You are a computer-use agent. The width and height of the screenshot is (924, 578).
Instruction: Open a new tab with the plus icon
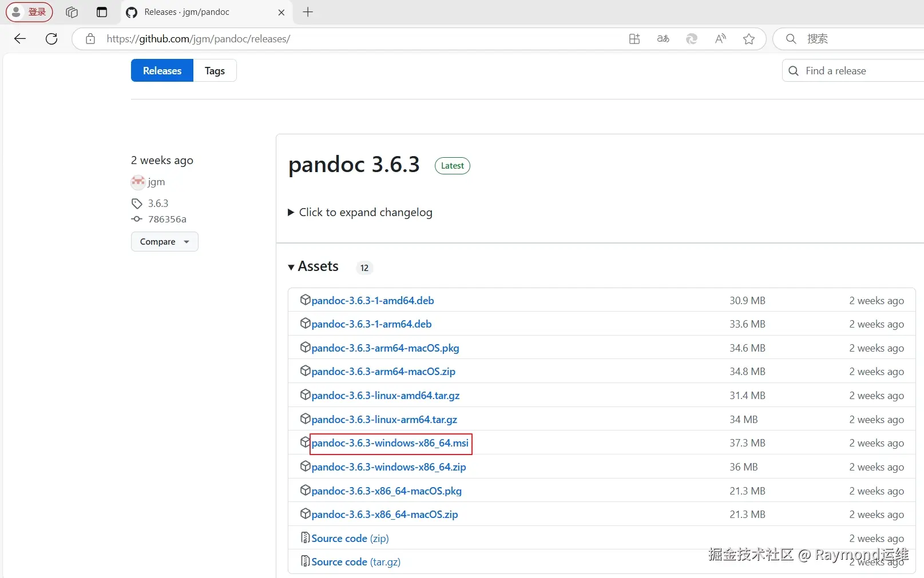pyautogui.click(x=308, y=12)
